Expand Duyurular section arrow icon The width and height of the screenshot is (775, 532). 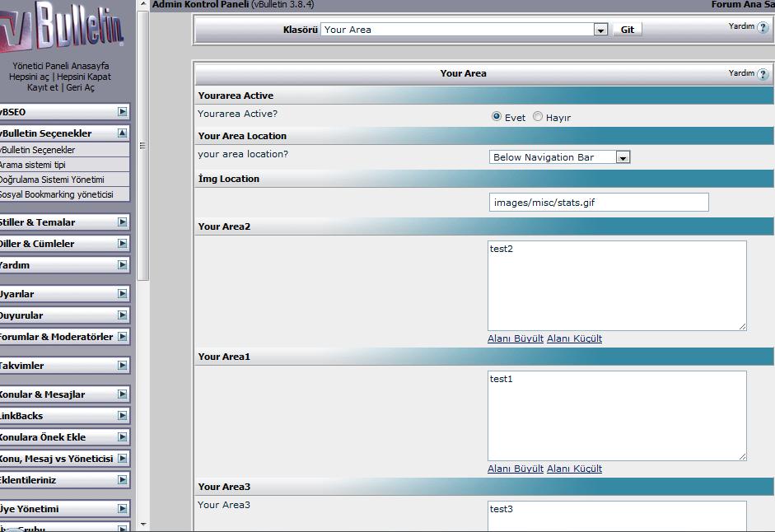(123, 315)
